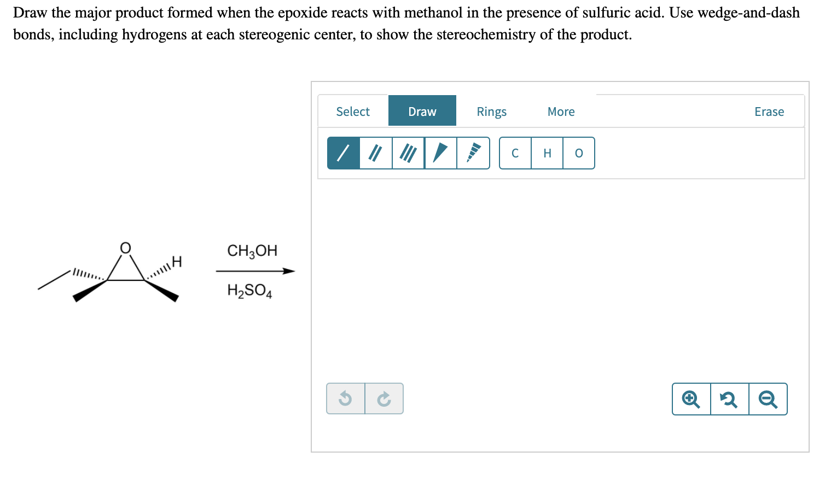Select the single bond tool

[x=344, y=153]
